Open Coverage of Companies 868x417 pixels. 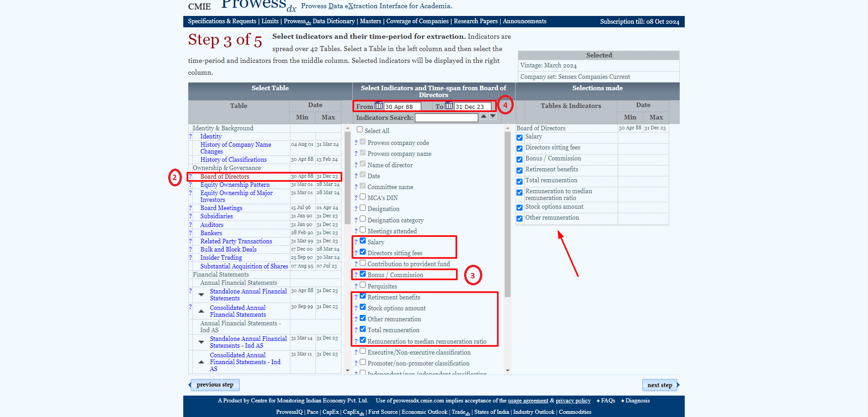[418, 21]
